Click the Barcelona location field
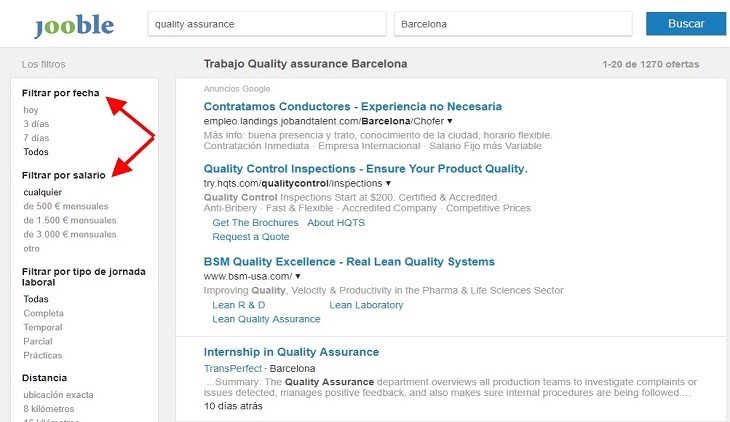 [x=513, y=24]
